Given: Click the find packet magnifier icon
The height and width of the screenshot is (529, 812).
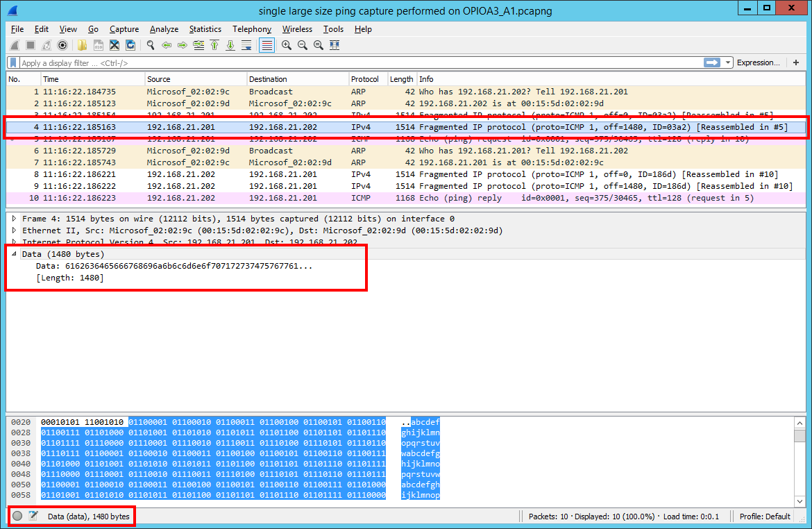Looking at the screenshot, I should (x=151, y=45).
